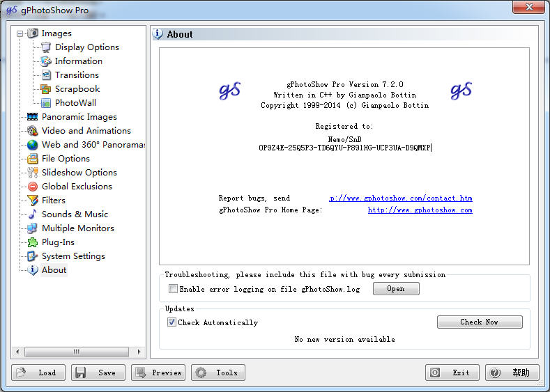This screenshot has width=550, height=392.
Task: Click the Web and 360° globe icon
Action: click(32, 145)
